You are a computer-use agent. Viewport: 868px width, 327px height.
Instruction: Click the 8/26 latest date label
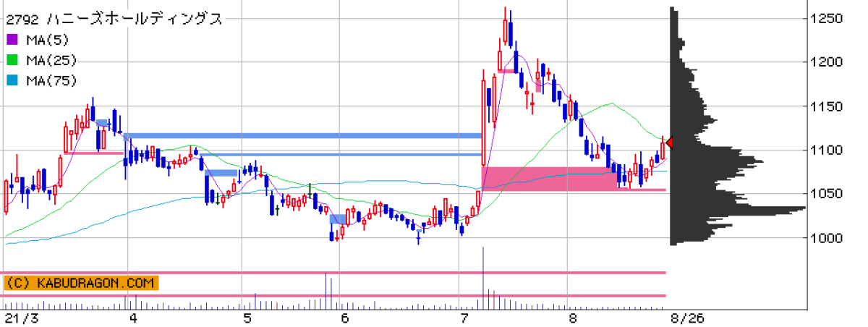point(686,318)
